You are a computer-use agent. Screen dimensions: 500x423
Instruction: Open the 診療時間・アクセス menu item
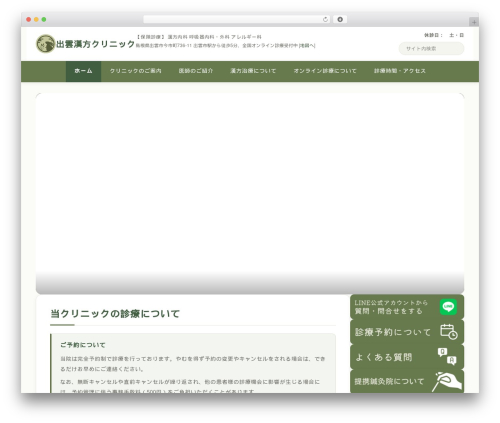coord(400,71)
